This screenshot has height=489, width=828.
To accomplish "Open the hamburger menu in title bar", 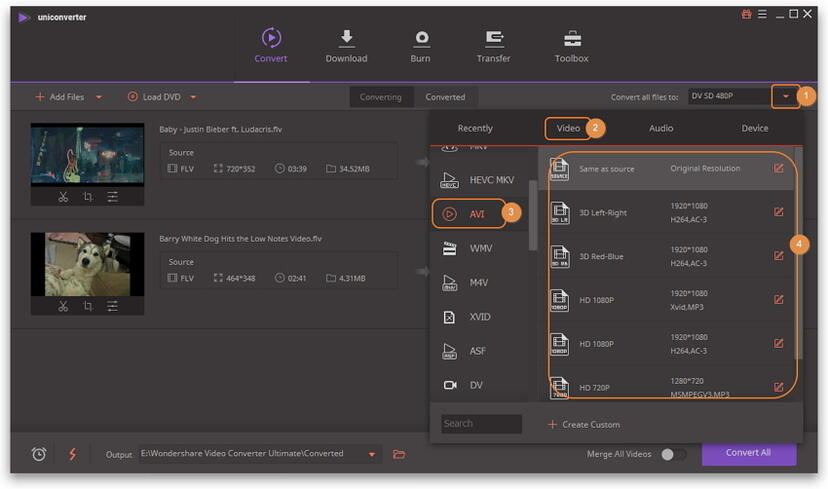I will [762, 14].
